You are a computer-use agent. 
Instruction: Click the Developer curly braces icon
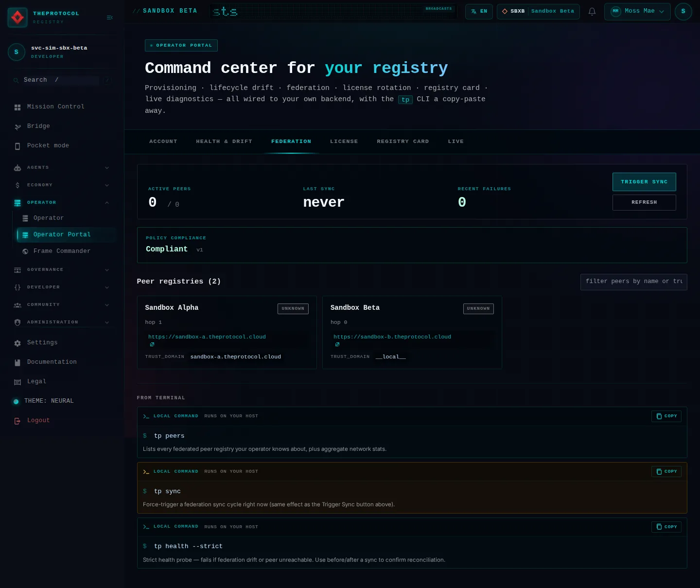17,287
